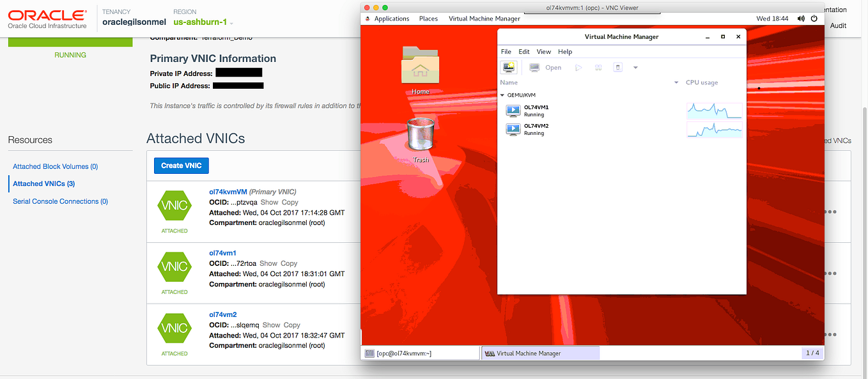The image size is (868, 379).
Task: Pause the running virtual machine
Action: [x=598, y=67]
